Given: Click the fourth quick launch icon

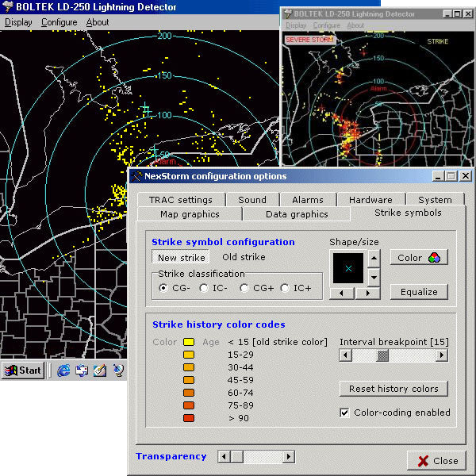Looking at the screenshot, I should (x=118, y=370).
